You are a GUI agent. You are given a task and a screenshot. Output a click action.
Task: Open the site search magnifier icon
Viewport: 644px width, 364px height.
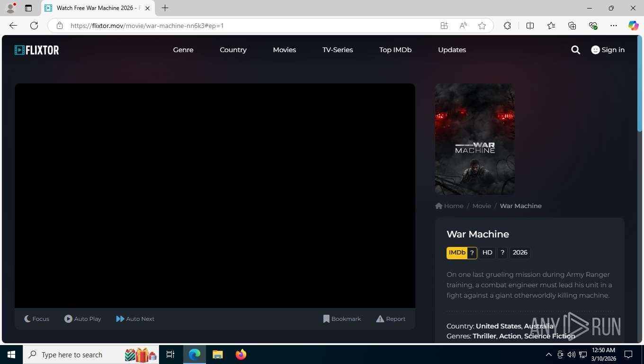tap(575, 50)
